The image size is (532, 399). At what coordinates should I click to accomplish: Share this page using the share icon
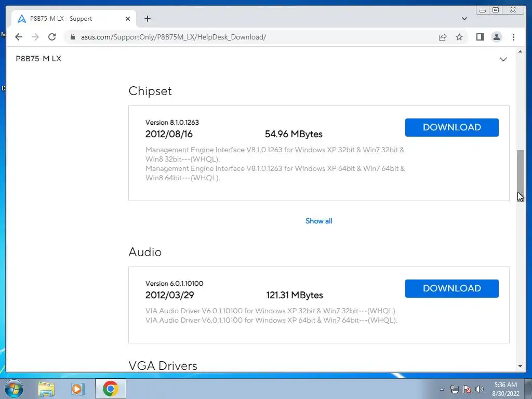pyautogui.click(x=443, y=37)
